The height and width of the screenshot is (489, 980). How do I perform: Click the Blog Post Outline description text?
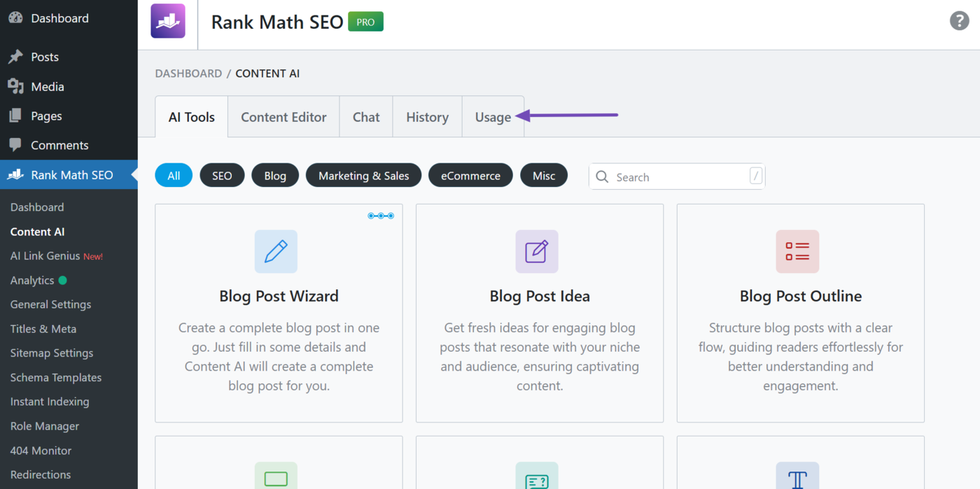pyautogui.click(x=801, y=357)
